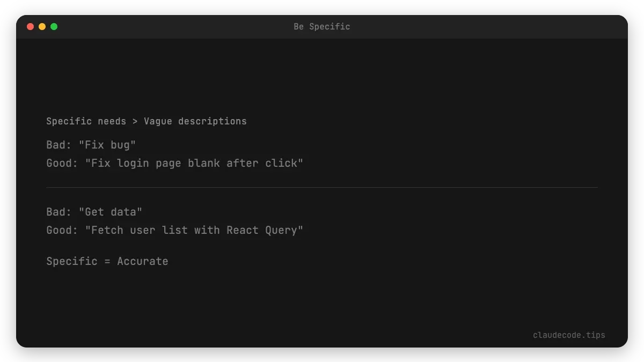Select the "Vague descriptions" text
Screen dimensions: 644x362
195,121
